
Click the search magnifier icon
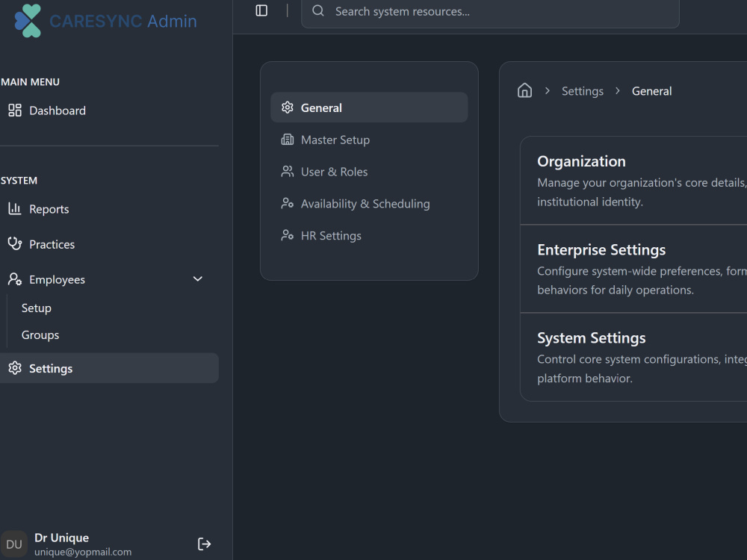318,10
